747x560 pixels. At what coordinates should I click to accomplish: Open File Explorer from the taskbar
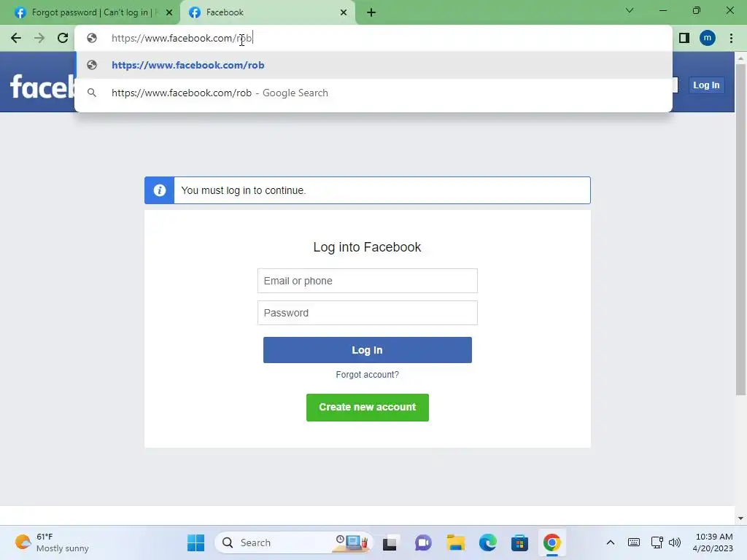click(x=455, y=542)
